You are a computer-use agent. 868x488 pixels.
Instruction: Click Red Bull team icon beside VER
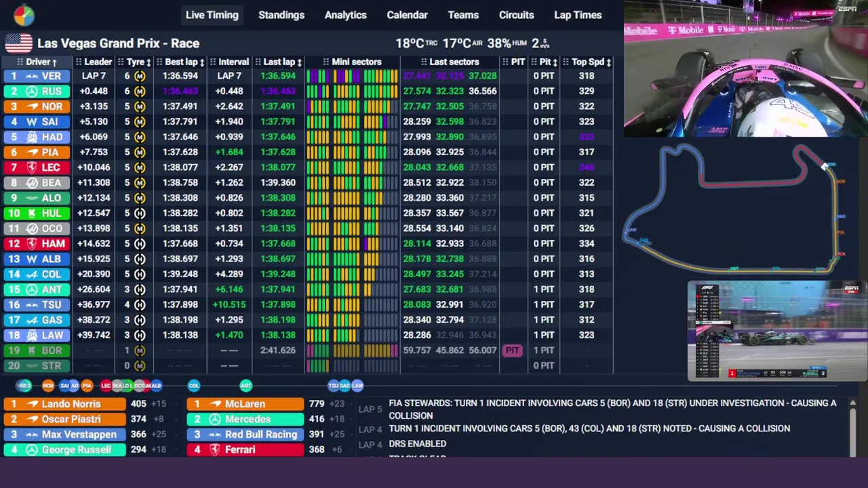point(32,76)
